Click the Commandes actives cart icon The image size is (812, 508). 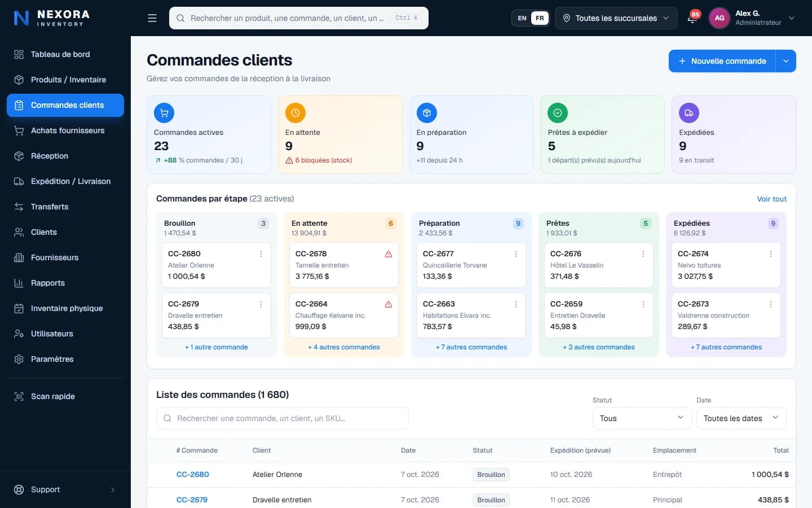click(x=164, y=113)
